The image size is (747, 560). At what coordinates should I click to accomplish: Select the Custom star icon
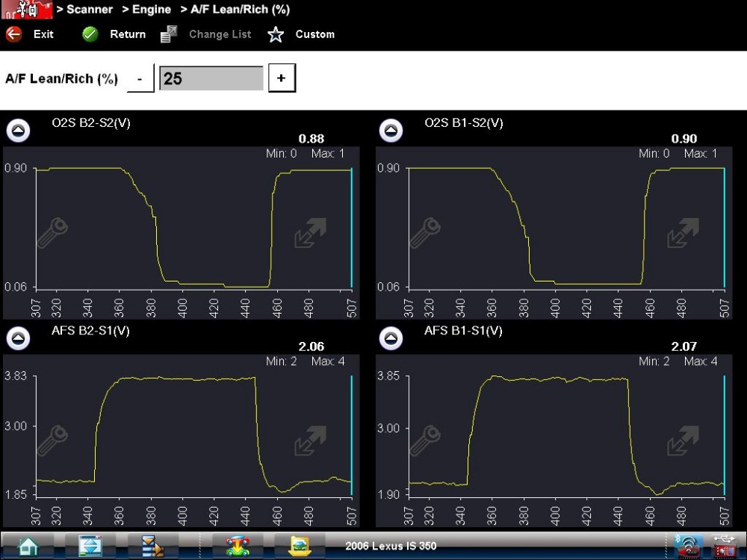point(276,34)
